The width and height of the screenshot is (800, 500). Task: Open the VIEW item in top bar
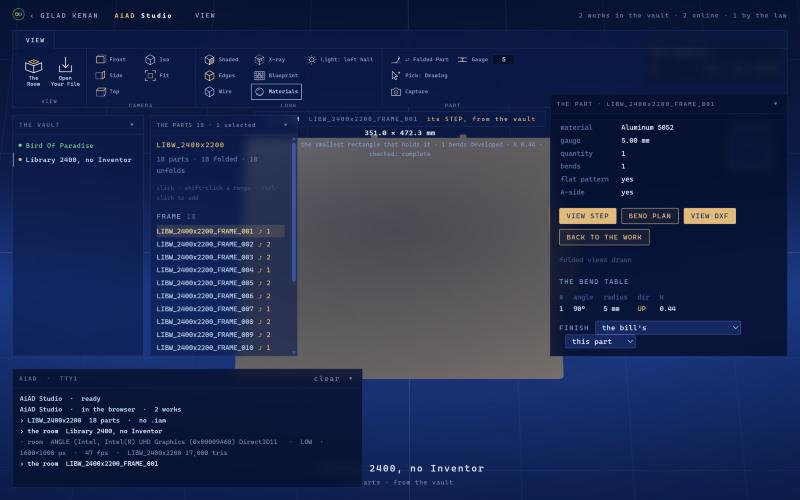[x=205, y=16]
